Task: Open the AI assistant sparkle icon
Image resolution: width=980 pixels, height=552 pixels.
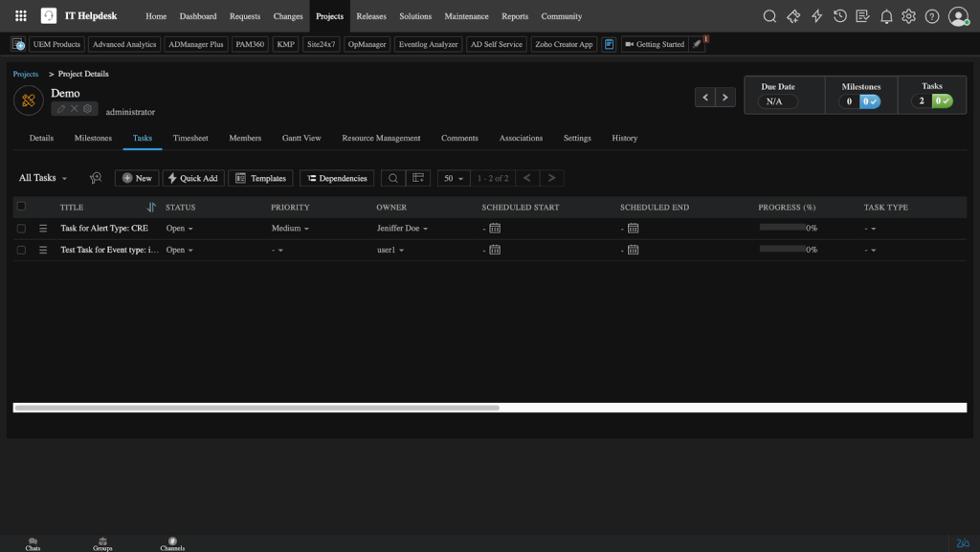Action: (x=793, y=16)
